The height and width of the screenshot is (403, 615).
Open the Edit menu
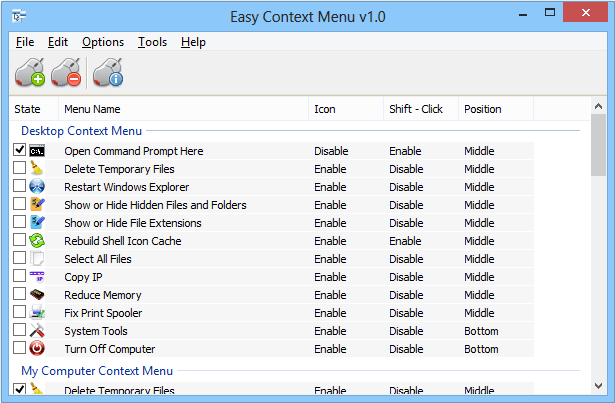58,42
